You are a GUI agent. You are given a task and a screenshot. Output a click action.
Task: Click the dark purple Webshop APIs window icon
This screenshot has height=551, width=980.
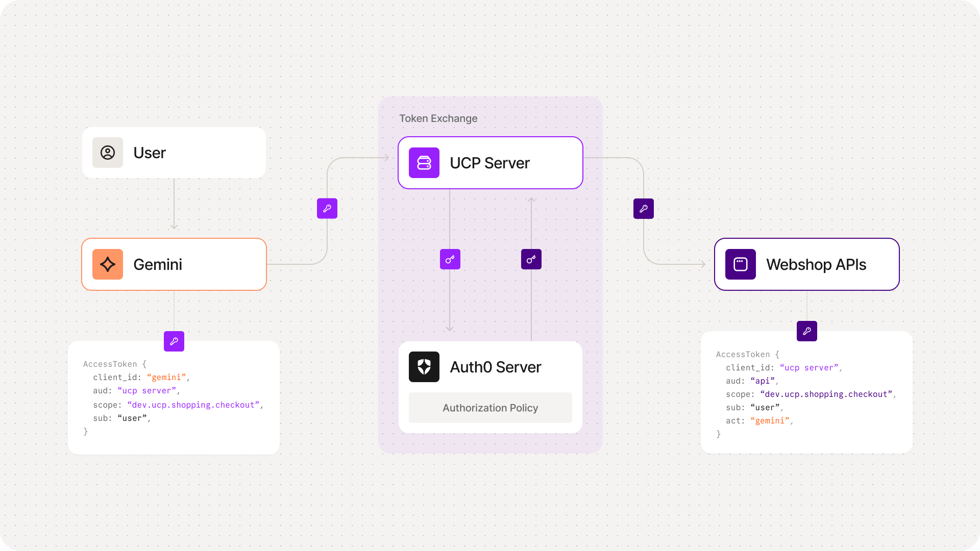click(741, 264)
